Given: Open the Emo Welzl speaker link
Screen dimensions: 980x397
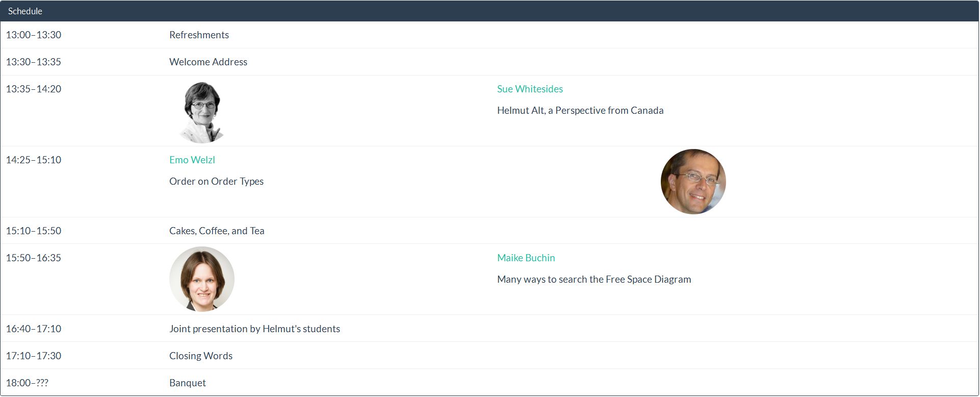Looking at the screenshot, I should pyautogui.click(x=192, y=160).
